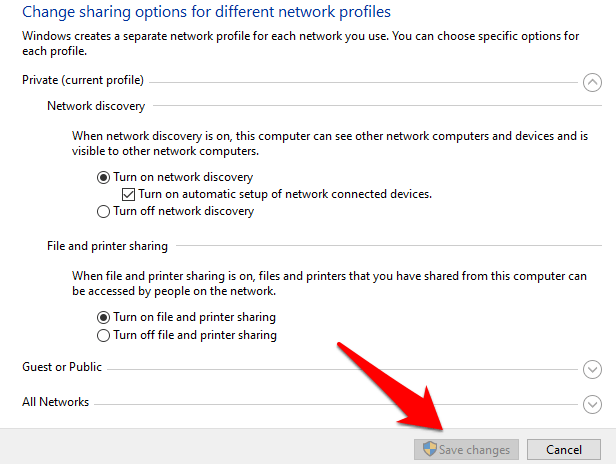Viewport: 616px width, 464px height.
Task: Collapse the Private (current profile) section chevron
Action: (592, 82)
